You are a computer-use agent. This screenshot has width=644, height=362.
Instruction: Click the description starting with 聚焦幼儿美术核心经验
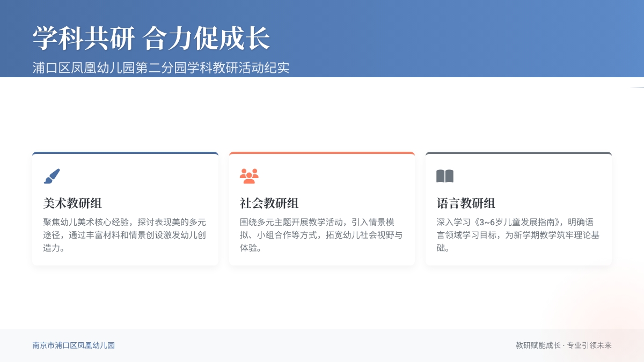[125, 235]
